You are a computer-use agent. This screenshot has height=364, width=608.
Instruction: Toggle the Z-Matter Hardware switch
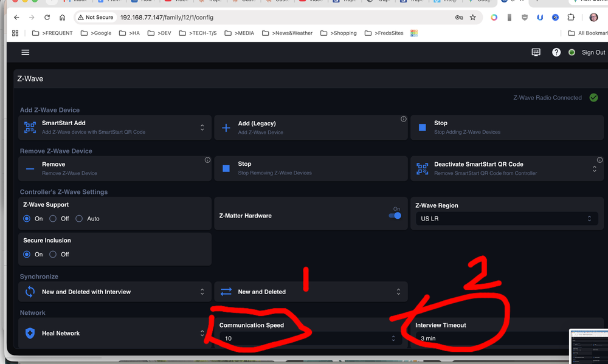[x=395, y=216]
